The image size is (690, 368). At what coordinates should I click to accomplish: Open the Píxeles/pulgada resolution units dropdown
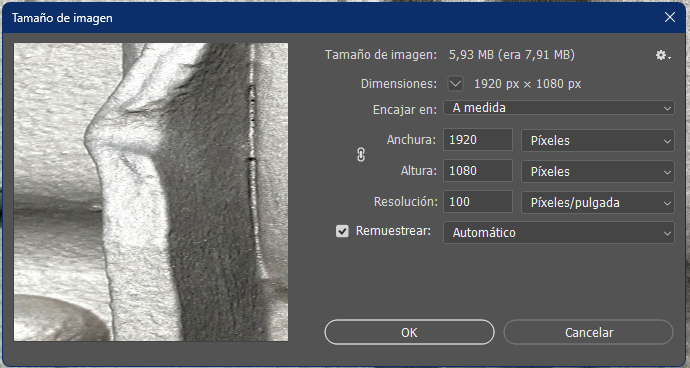[598, 202]
